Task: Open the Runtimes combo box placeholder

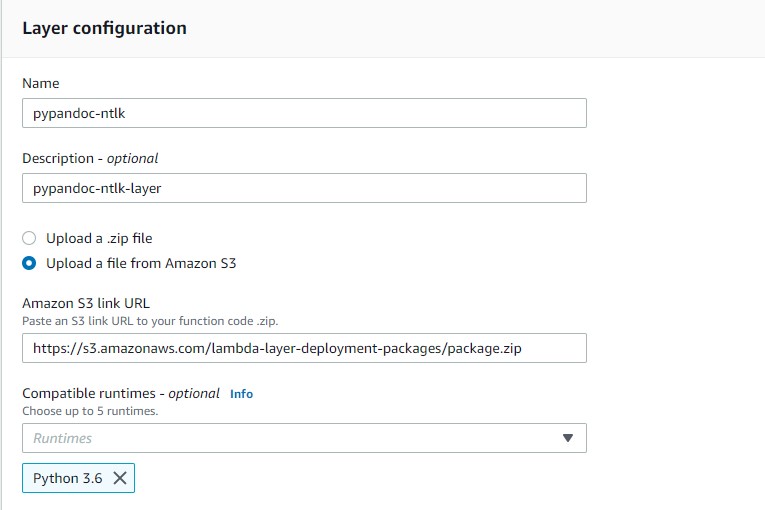Action: click(62, 438)
